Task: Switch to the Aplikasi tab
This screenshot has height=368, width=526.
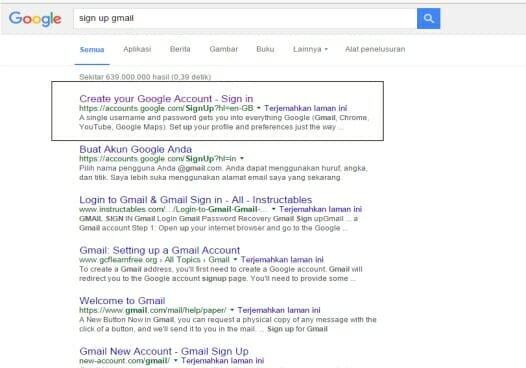Action: click(137, 49)
